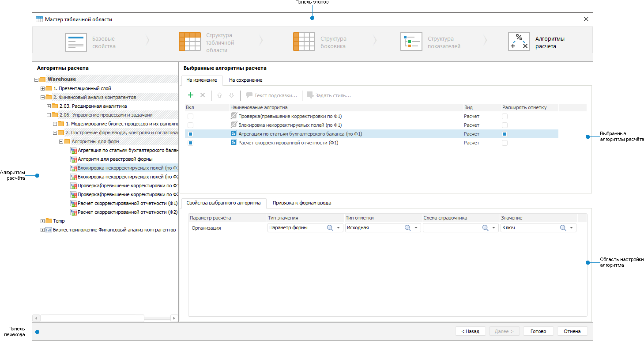
Task: Click the Готово button
Action: (x=539, y=331)
